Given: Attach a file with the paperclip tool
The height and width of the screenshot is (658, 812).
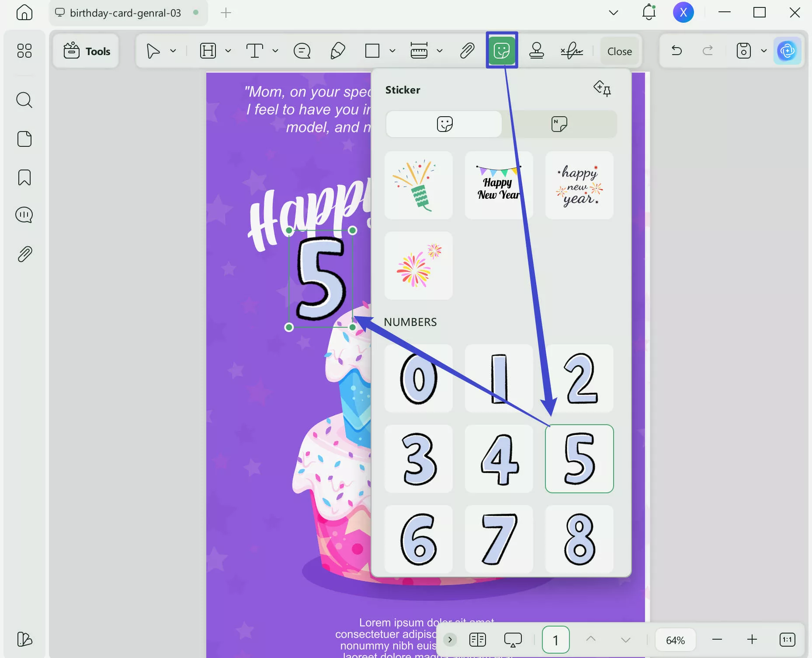Looking at the screenshot, I should click(x=467, y=51).
